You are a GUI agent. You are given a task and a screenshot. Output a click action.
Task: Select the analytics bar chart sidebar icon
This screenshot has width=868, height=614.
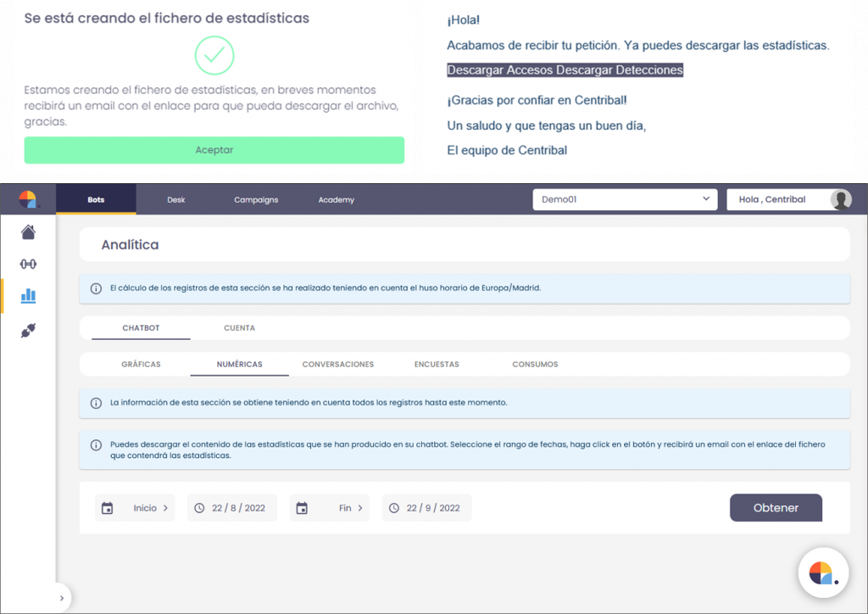click(28, 296)
